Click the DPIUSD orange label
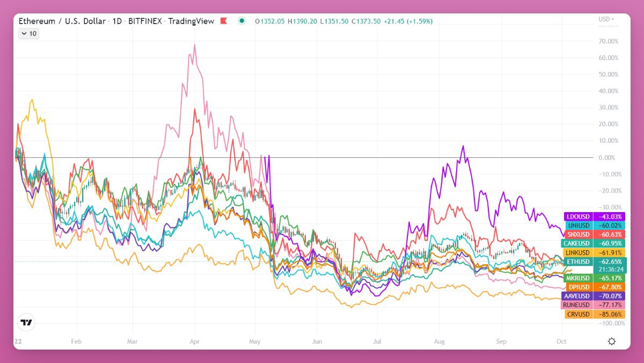 (x=577, y=287)
